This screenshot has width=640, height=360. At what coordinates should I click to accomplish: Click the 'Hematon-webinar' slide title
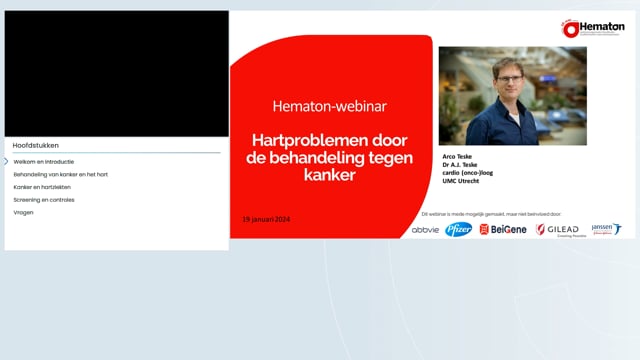point(329,106)
